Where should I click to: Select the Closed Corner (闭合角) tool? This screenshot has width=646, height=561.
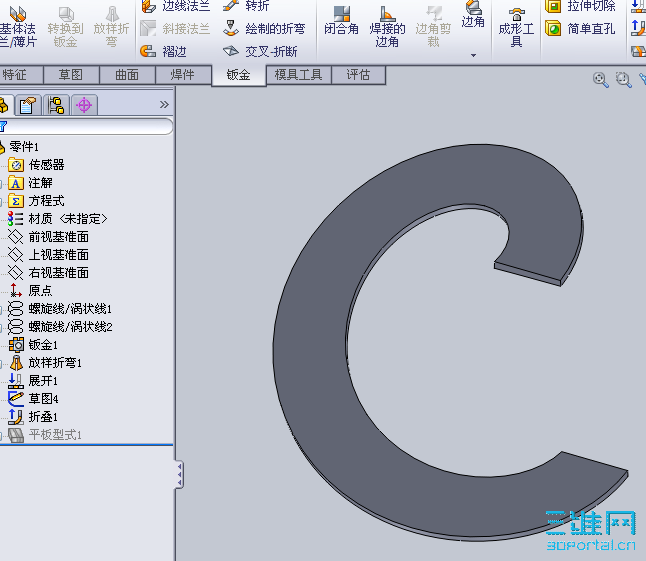click(x=341, y=21)
